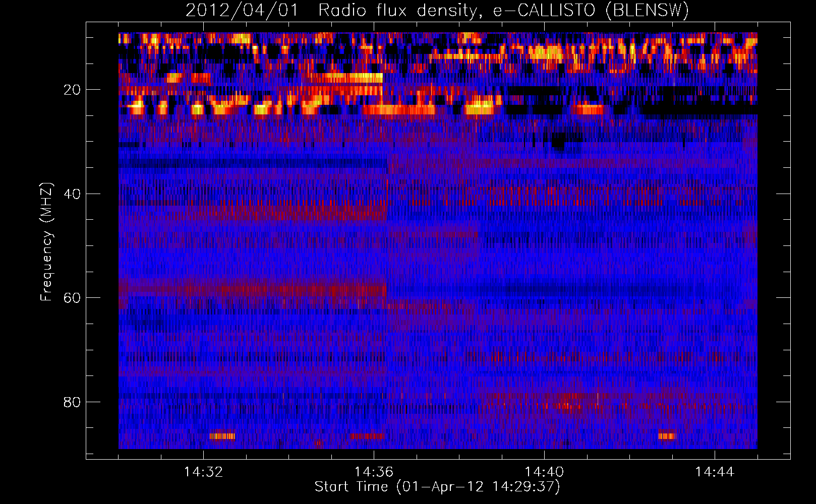This screenshot has width=816, height=504.
Task: Click the 14:44 time tick label
Action: (x=715, y=472)
